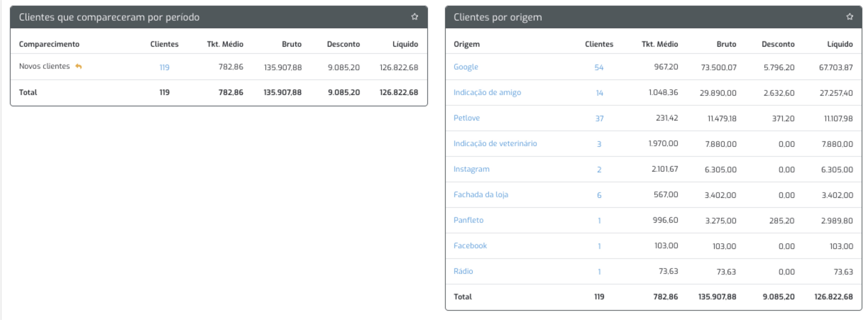Click the 2 clients count for Instagram
This screenshot has width=868, height=320.
click(x=599, y=170)
